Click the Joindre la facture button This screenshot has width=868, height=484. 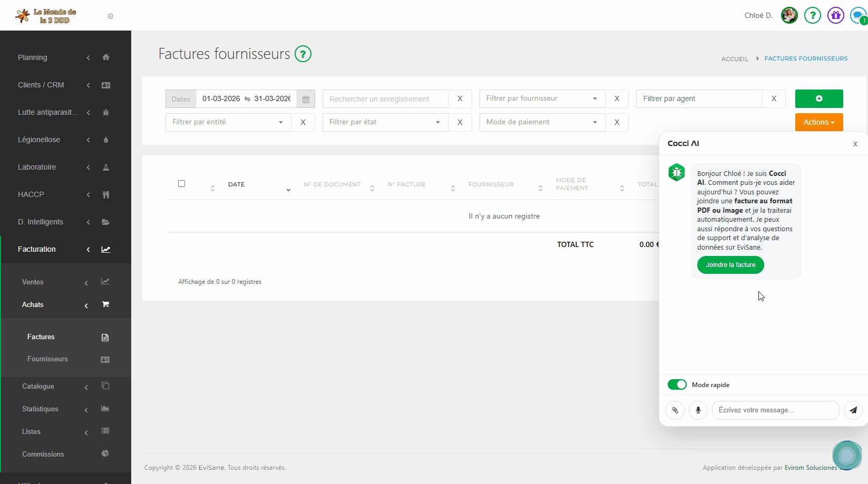[x=730, y=265]
